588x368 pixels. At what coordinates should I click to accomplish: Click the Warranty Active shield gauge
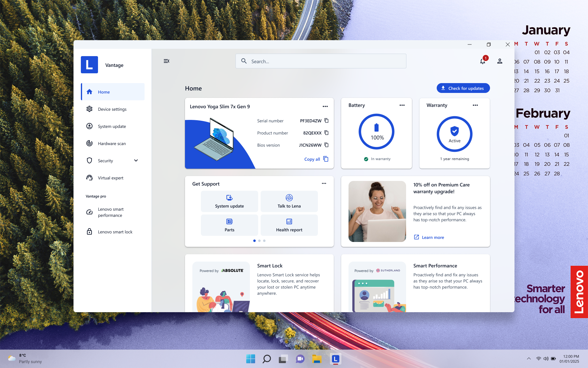[x=454, y=134]
